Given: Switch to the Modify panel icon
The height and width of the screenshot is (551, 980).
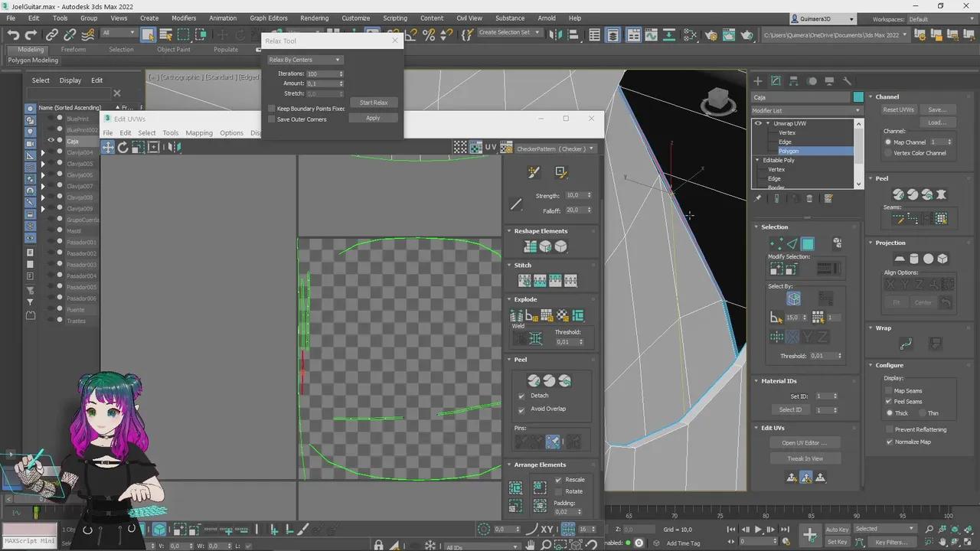Looking at the screenshot, I should 776,80.
